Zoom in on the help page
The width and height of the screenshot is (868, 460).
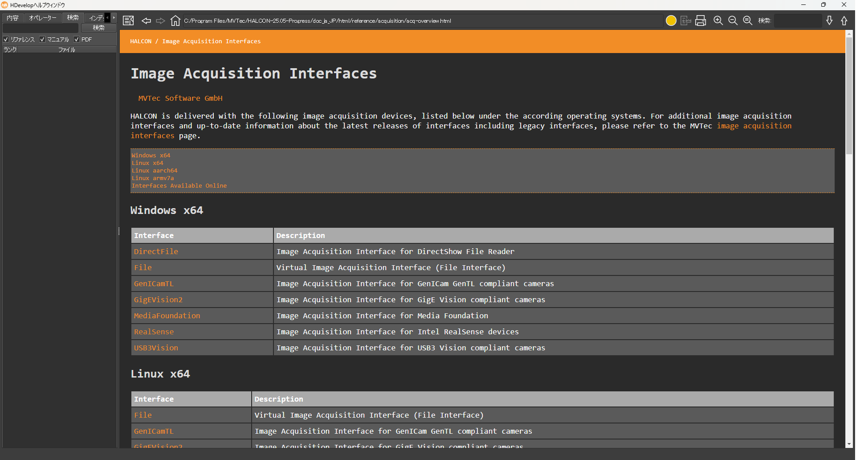click(x=718, y=21)
